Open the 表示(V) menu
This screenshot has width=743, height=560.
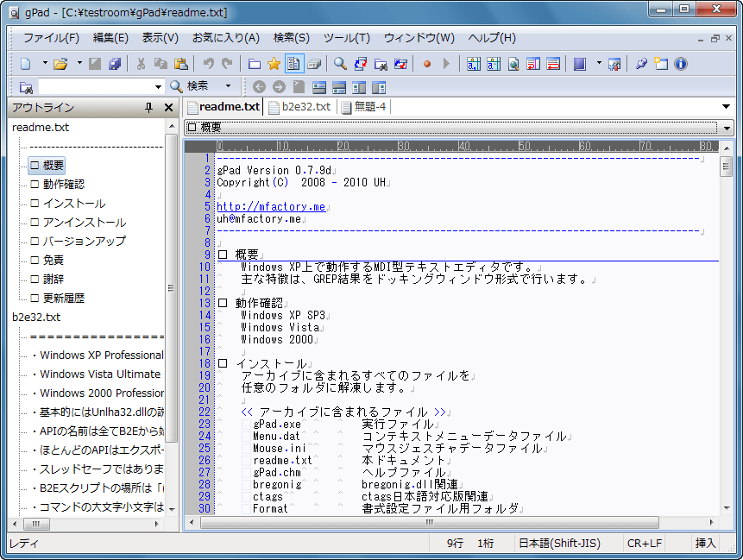(161, 38)
